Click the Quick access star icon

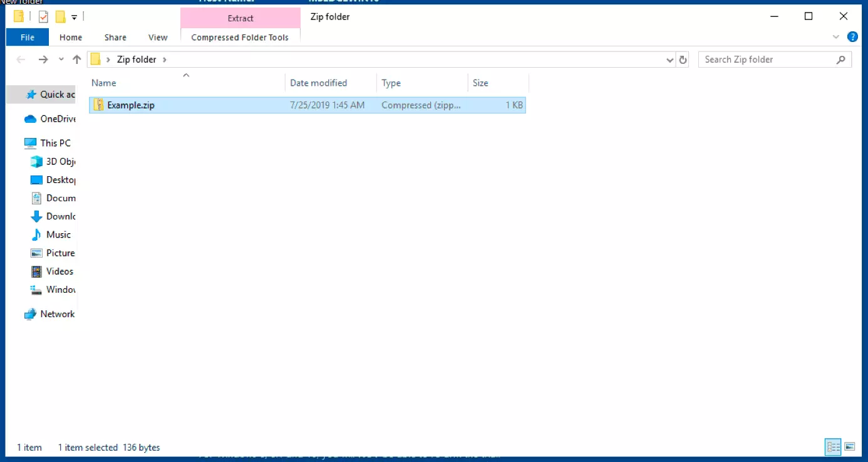[x=31, y=95]
